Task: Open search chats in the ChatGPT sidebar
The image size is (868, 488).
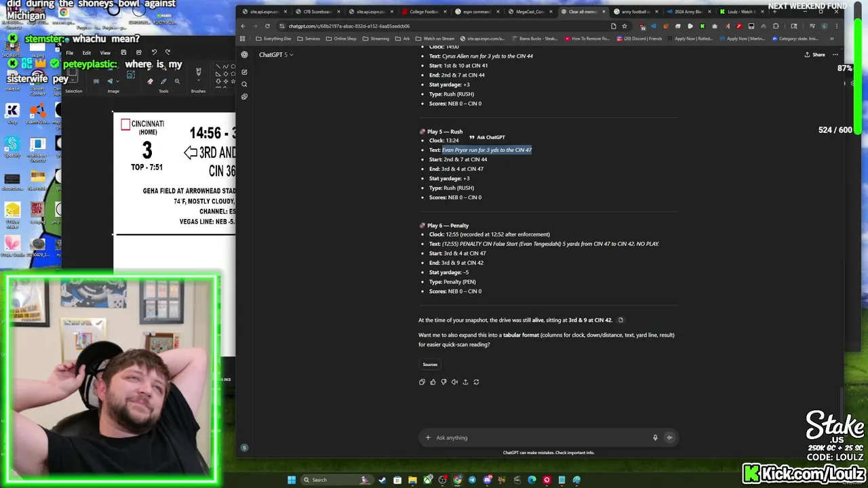Action: [x=244, y=84]
